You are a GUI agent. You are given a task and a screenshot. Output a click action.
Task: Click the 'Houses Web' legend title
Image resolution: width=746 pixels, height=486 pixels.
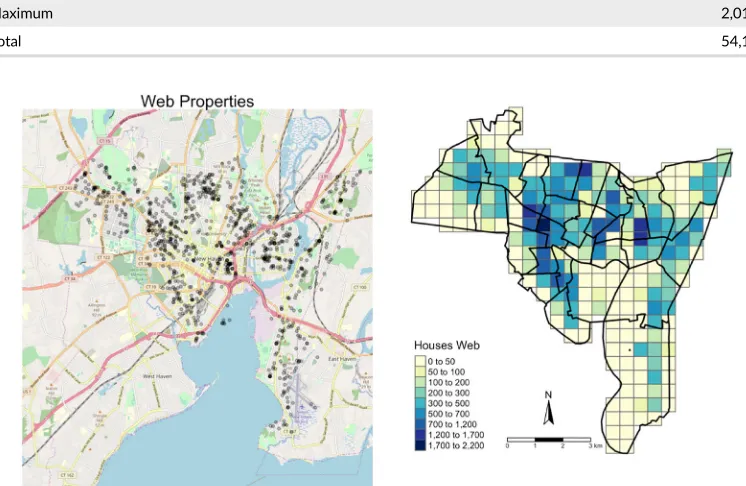(x=447, y=345)
